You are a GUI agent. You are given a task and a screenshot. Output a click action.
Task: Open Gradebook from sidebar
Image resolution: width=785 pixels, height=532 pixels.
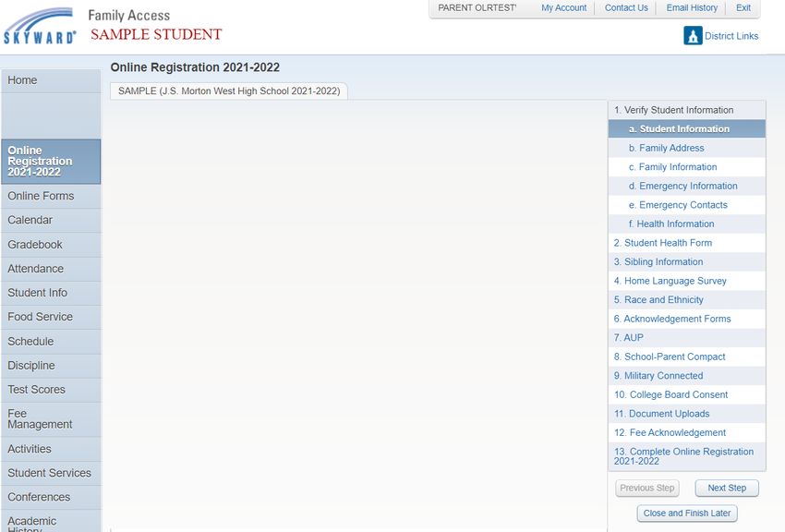click(x=50, y=245)
